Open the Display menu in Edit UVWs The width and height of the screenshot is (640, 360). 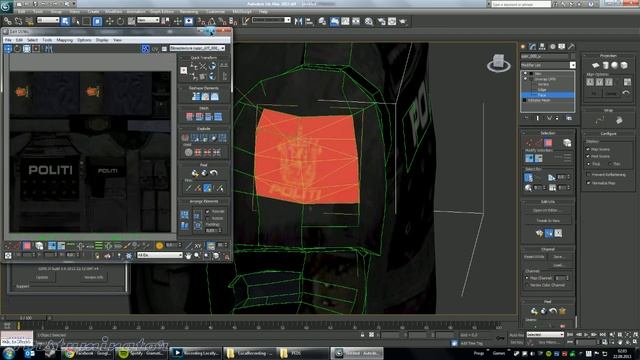[x=102, y=40]
